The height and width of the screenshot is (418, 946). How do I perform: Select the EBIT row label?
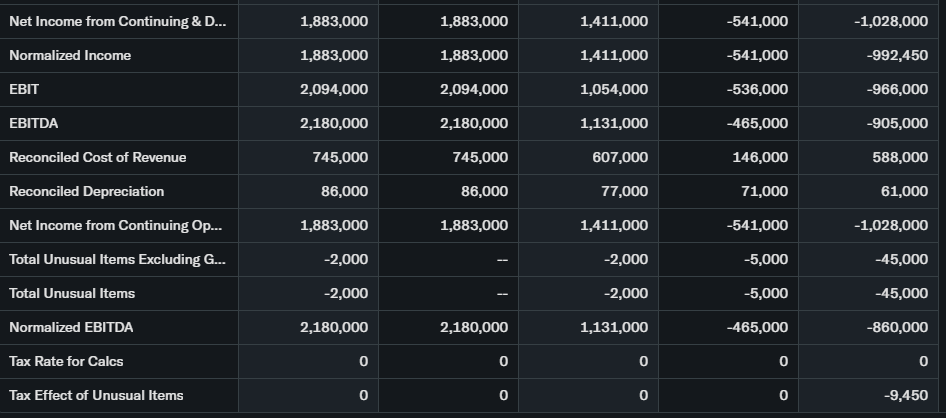tap(24, 90)
